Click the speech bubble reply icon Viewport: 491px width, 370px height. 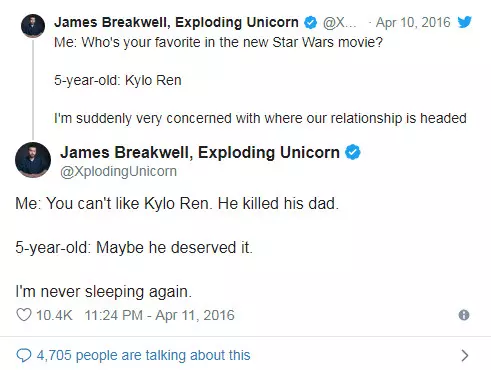pyautogui.click(x=24, y=355)
